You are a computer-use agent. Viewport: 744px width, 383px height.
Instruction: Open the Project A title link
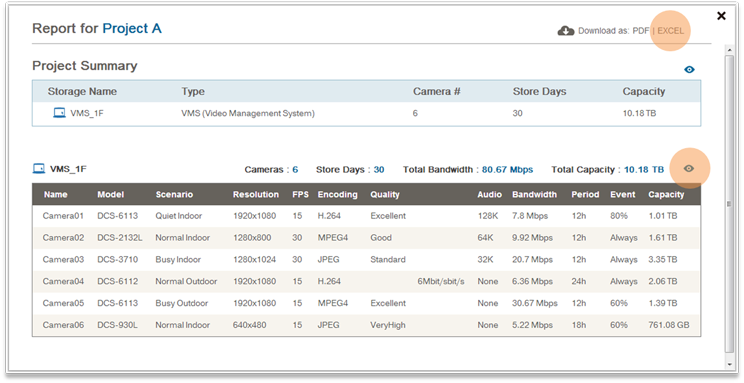132,28
